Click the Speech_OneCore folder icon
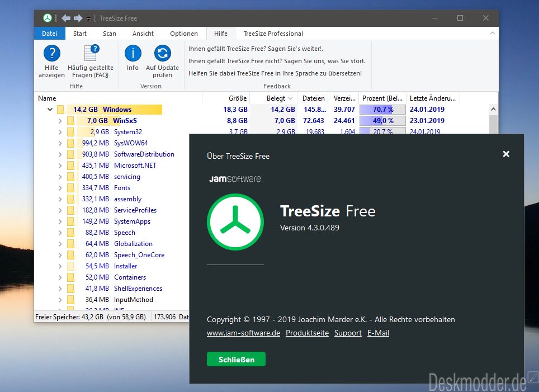Viewport: 539px width, 392px height. point(71,255)
